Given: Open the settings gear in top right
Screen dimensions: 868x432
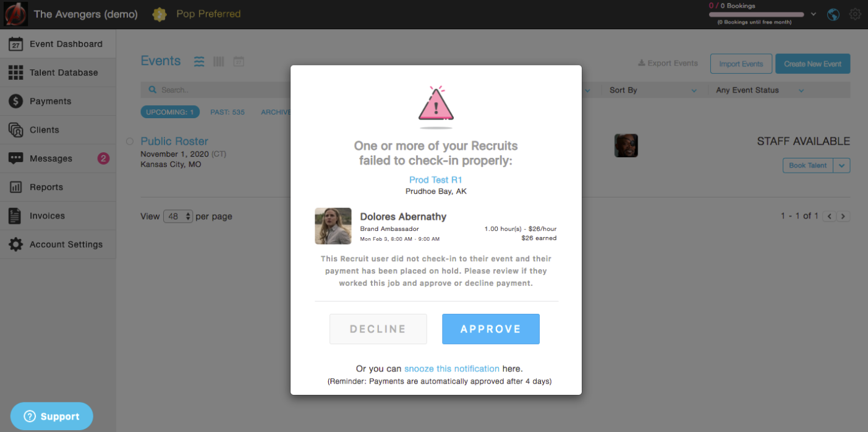Looking at the screenshot, I should click(855, 14).
